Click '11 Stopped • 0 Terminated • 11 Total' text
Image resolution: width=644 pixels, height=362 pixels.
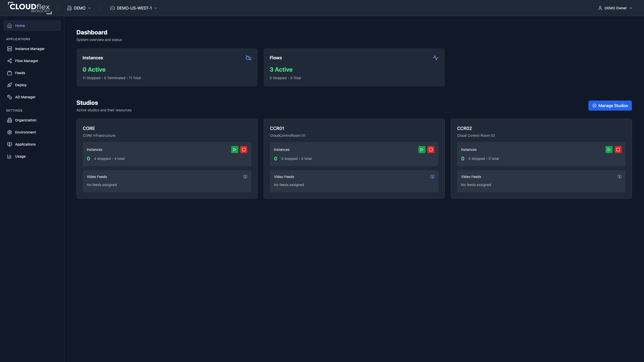click(x=112, y=78)
